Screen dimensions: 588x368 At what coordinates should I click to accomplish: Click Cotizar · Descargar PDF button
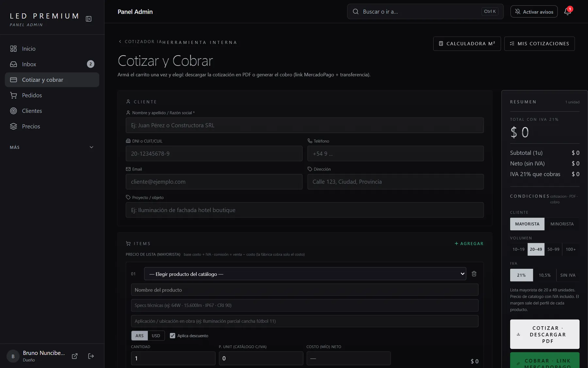[x=545, y=334]
